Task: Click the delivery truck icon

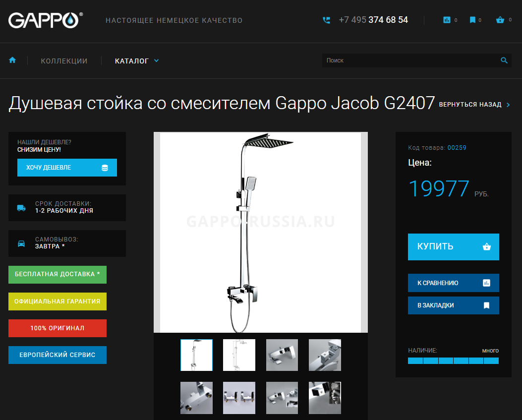Action: click(21, 208)
